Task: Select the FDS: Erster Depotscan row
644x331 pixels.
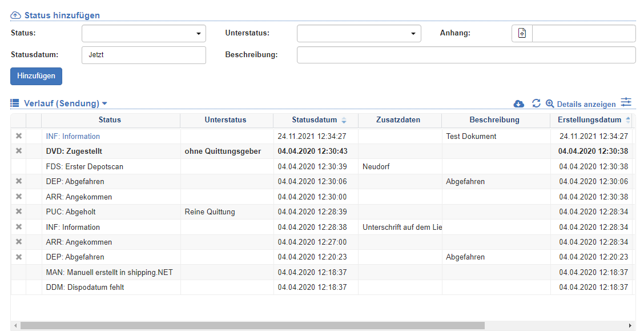Action: coord(84,166)
